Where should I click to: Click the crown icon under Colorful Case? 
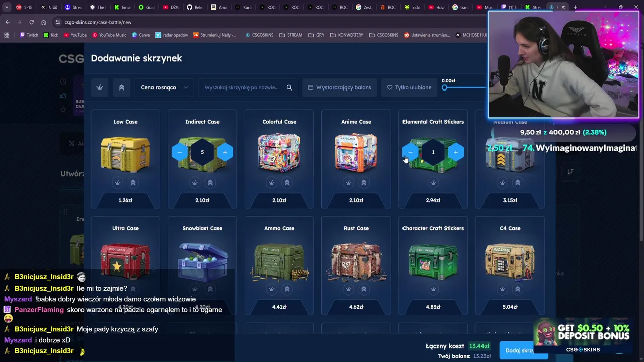[x=272, y=183]
